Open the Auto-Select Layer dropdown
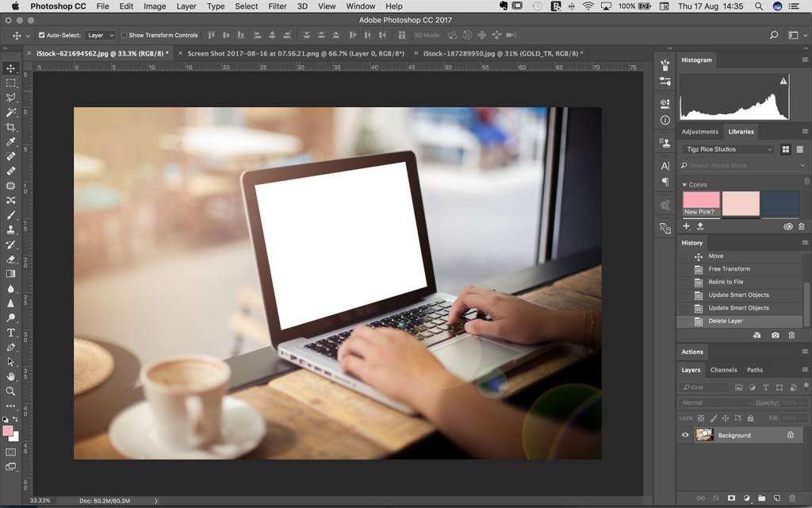 (x=100, y=35)
